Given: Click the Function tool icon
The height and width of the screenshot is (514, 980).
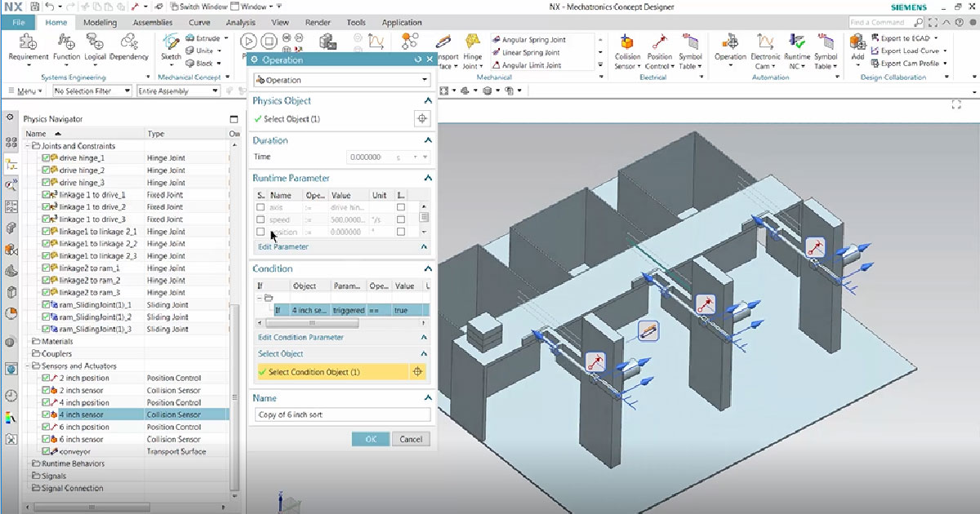Looking at the screenshot, I should point(66,42).
